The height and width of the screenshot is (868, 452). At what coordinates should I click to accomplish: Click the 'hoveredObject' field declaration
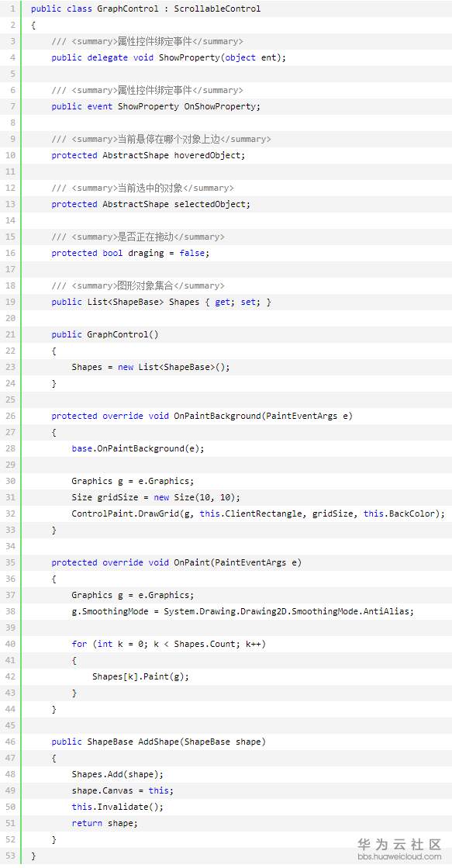(x=148, y=156)
